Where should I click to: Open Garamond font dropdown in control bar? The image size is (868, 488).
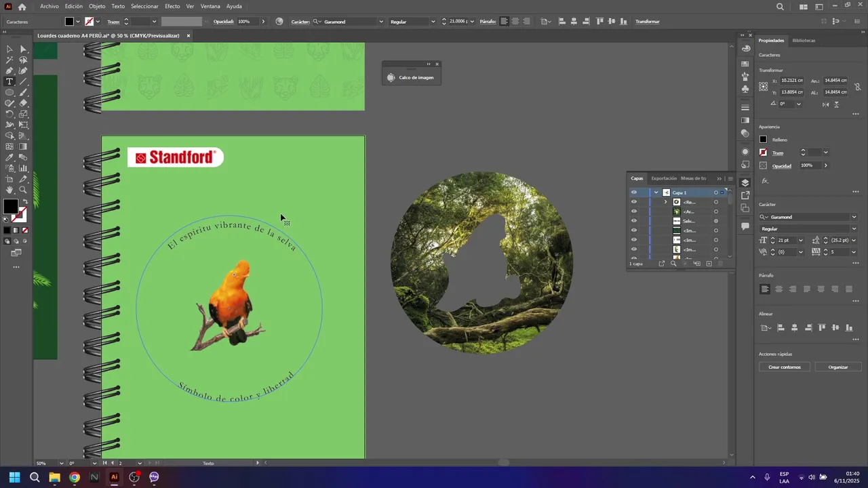tap(381, 22)
